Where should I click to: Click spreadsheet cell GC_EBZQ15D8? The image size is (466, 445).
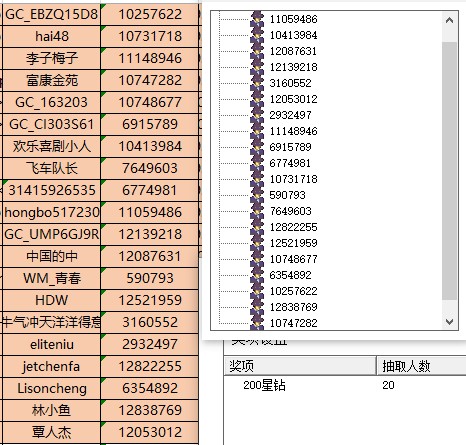pyautogui.click(x=51, y=14)
